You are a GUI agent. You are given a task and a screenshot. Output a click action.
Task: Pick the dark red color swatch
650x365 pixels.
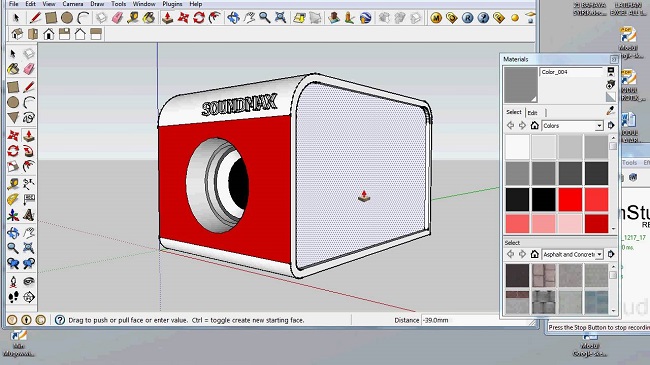597,224
